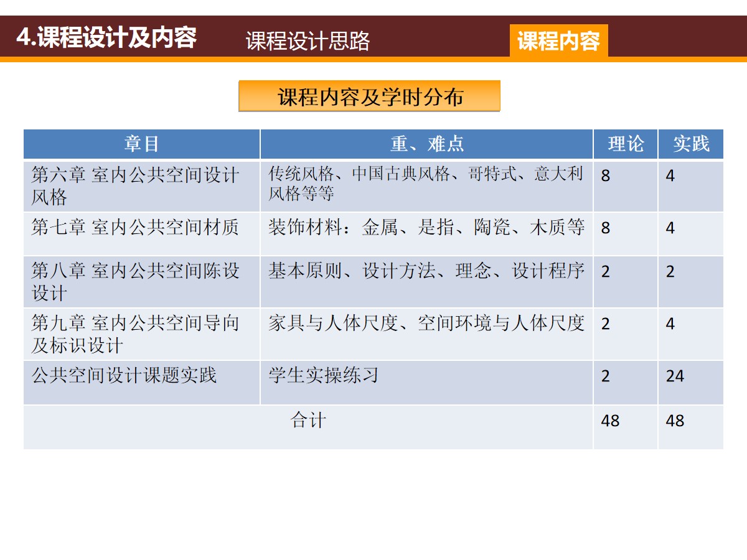This screenshot has height=560, width=747.
Task: Select the highlighted 课程内容 tab
Action: pyautogui.click(x=558, y=41)
